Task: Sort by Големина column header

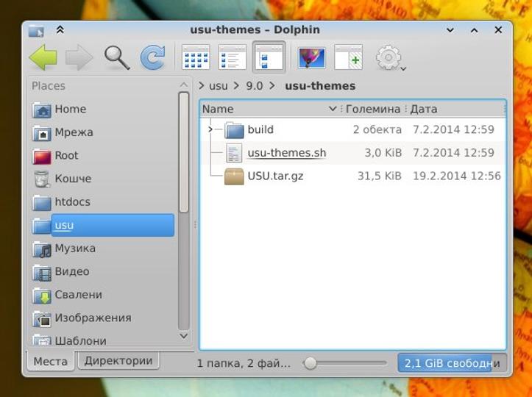Action: point(373,109)
